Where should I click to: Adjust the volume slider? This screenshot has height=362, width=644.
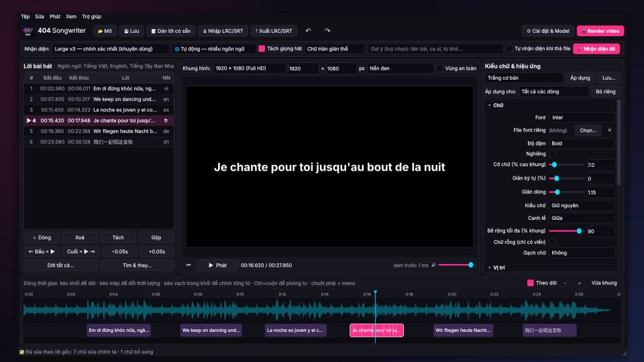pyautogui.click(x=455, y=265)
